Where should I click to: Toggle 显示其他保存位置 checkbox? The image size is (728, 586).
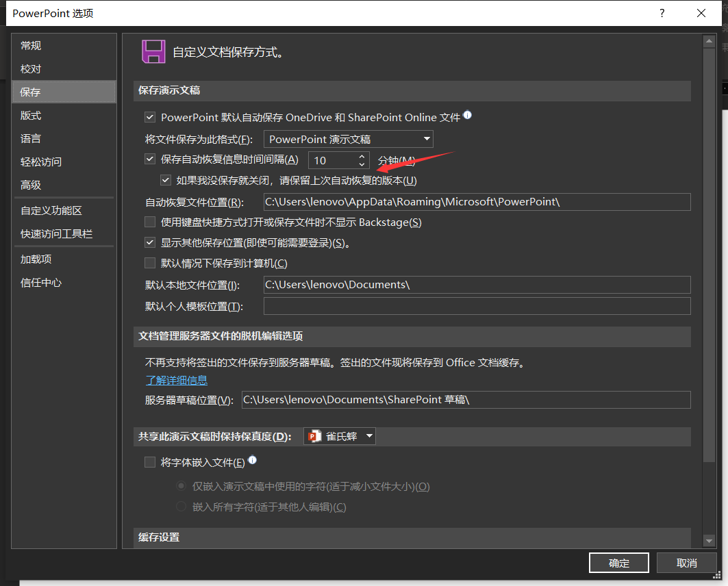pos(150,242)
